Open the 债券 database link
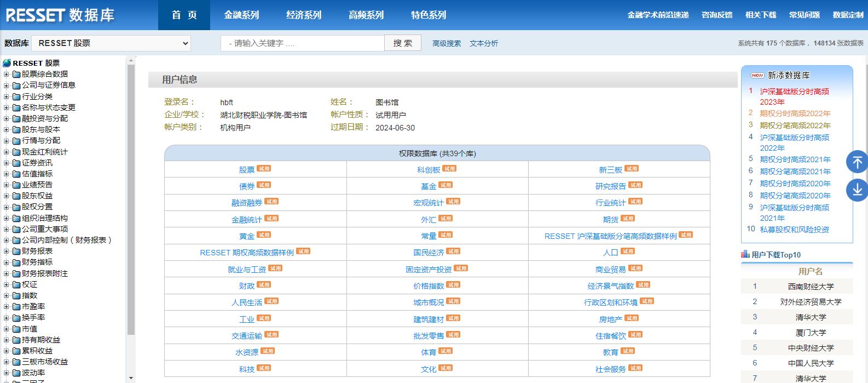Image resolution: width=868 pixels, height=383 pixels. (247, 186)
